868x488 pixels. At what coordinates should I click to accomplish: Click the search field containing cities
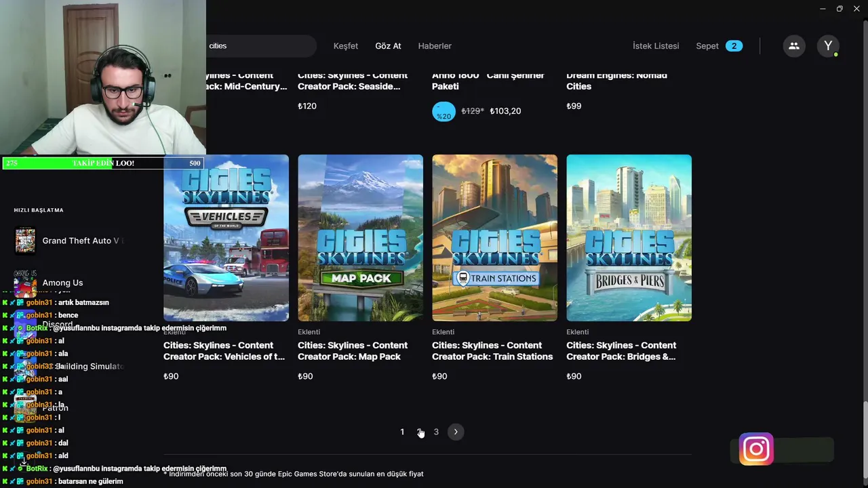pyautogui.click(x=260, y=46)
